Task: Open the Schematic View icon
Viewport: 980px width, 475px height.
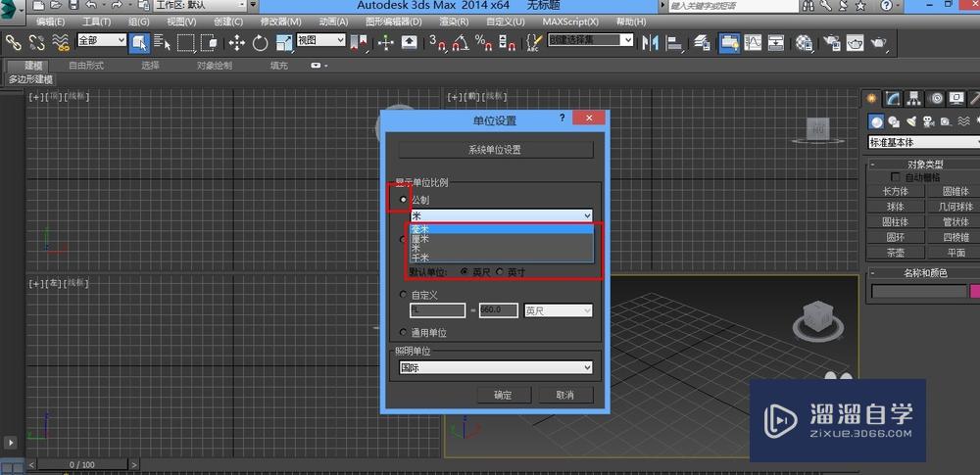Action: pyautogui.click(x=775, y=42)
